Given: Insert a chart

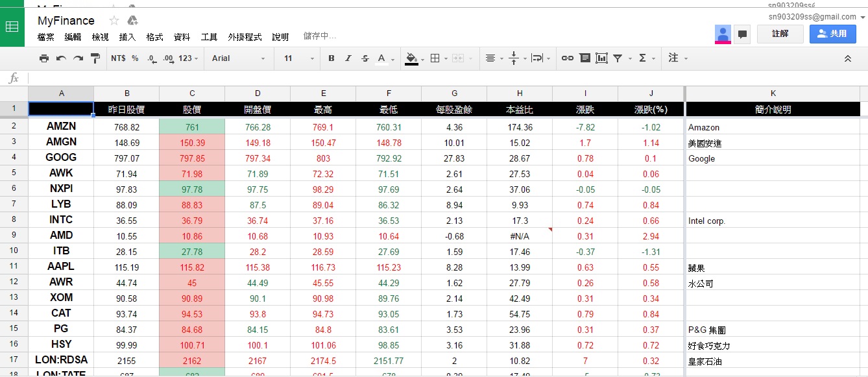Looking at the screenshot, I should [601, 58].
